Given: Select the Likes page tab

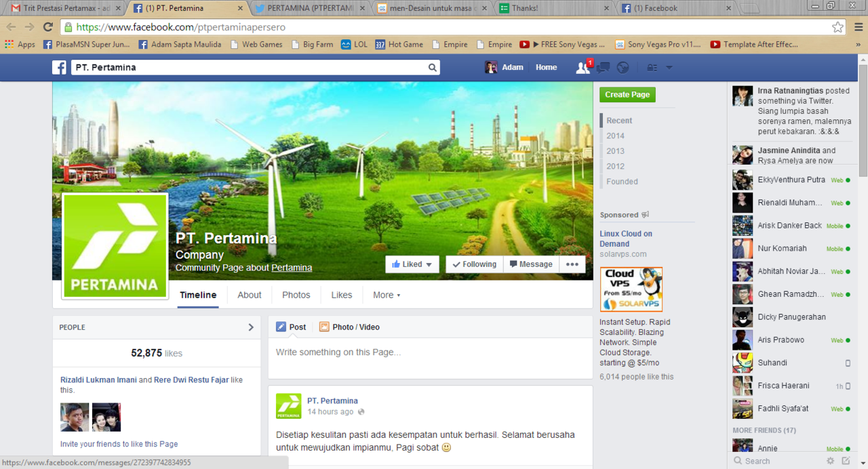Looking at the screenshot, I should 342,295.
